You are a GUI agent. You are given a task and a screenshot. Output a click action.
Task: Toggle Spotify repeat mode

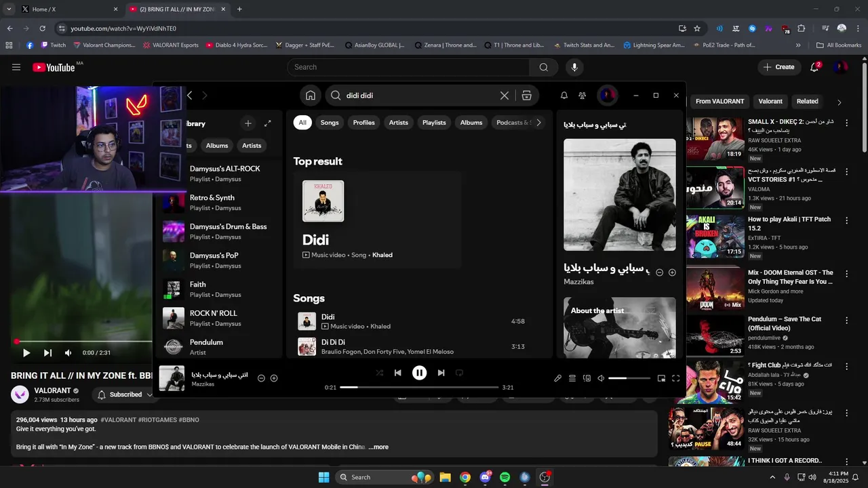click(459, 373)
